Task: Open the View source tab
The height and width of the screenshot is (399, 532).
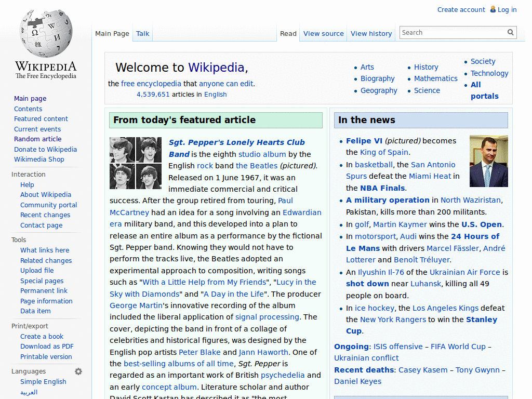Action: [x=323, y=34]
